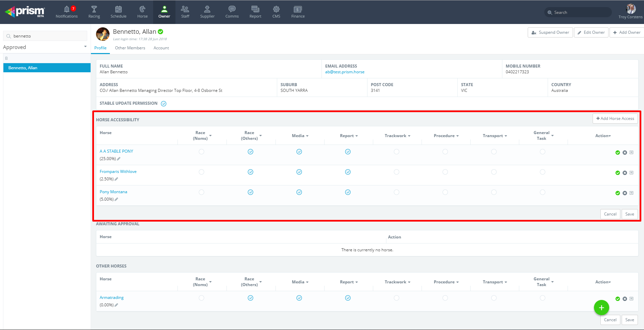Screen dimensions: 644x330
Task: Switch to the Other Members tab
Action: coord(130,48)
